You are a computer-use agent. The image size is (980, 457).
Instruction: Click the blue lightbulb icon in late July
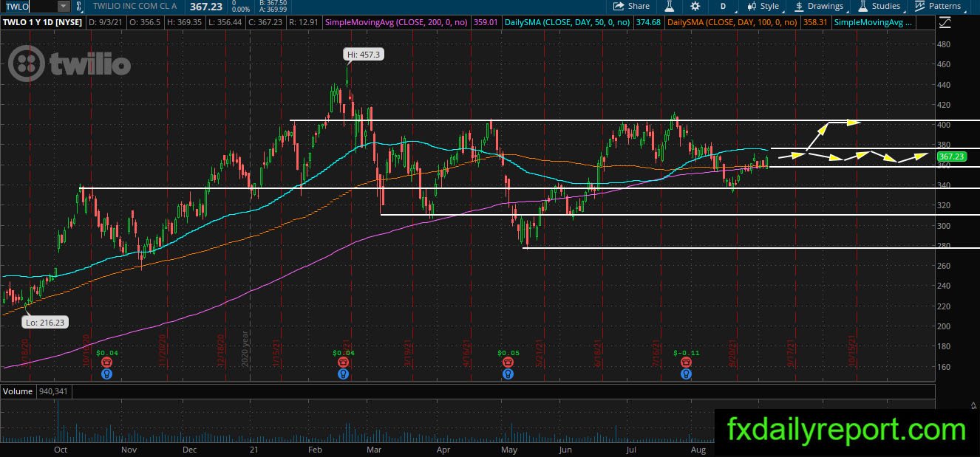click(x=687, y=374)
